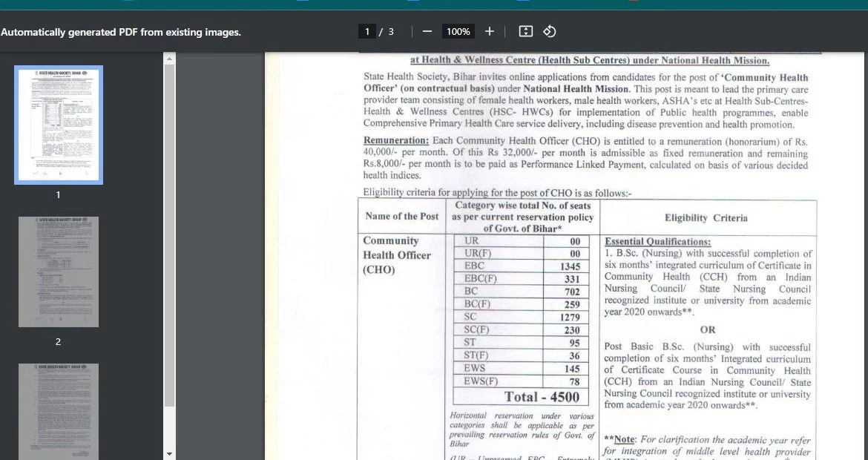The width and height of the screenshot is (868, 460).
Task: Click the document title 'Automatically generated PDF'
Action: (121, 32)
